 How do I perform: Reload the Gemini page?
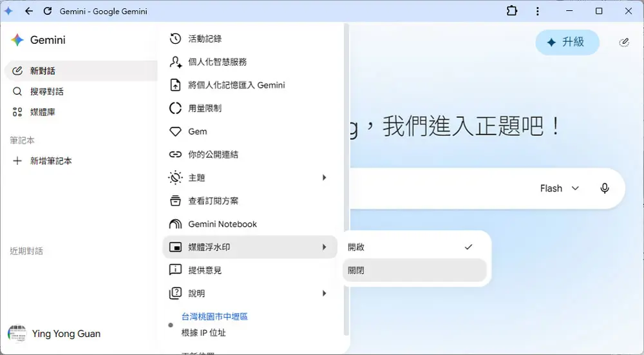(x=48, y=11)
